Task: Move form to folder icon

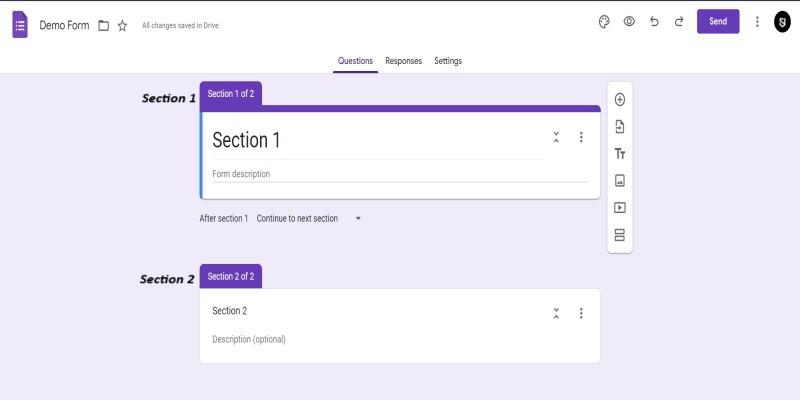Action: pos(104,25)
